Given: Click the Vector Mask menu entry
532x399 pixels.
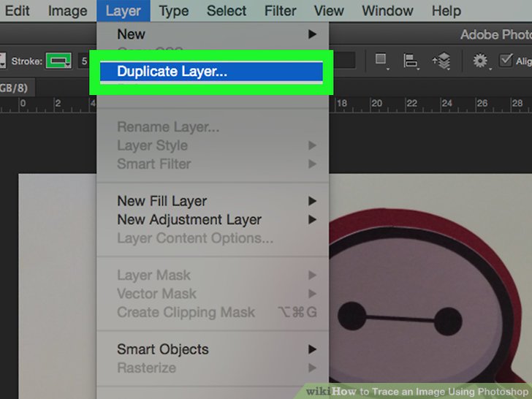Looking at the screenshot, I should [213, 294].
